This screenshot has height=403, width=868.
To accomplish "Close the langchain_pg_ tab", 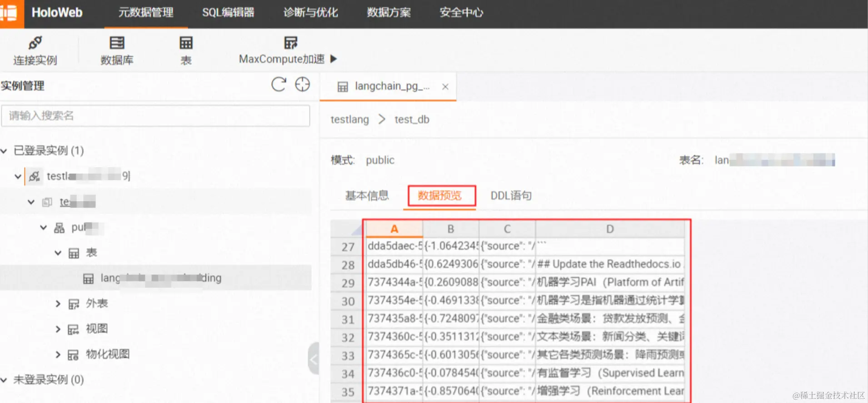I will click(x=445, y=86).
